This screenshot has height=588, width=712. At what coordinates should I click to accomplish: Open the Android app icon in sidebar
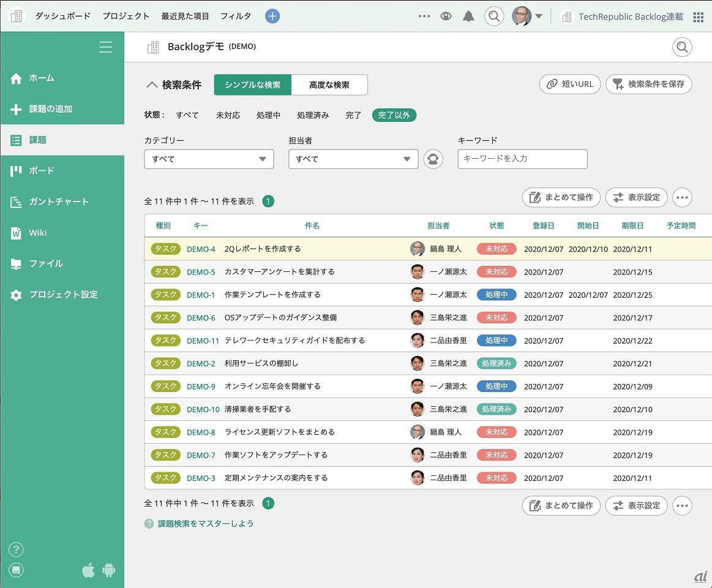[109, 570]
